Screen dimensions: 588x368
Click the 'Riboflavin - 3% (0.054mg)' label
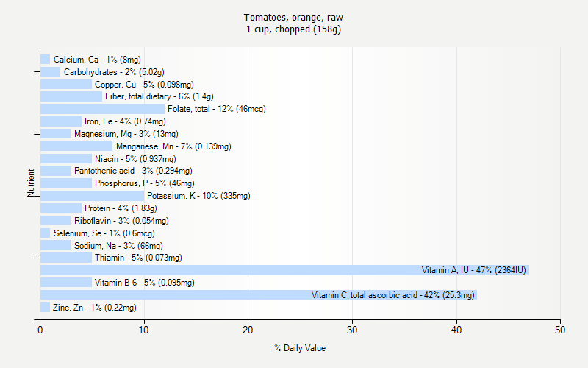(x=121, y=220)
